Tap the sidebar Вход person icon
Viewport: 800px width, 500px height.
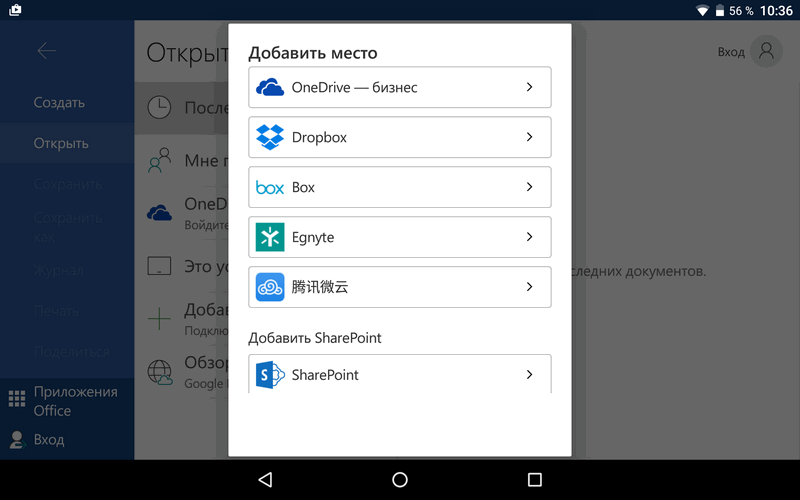[x=17, y=440]
